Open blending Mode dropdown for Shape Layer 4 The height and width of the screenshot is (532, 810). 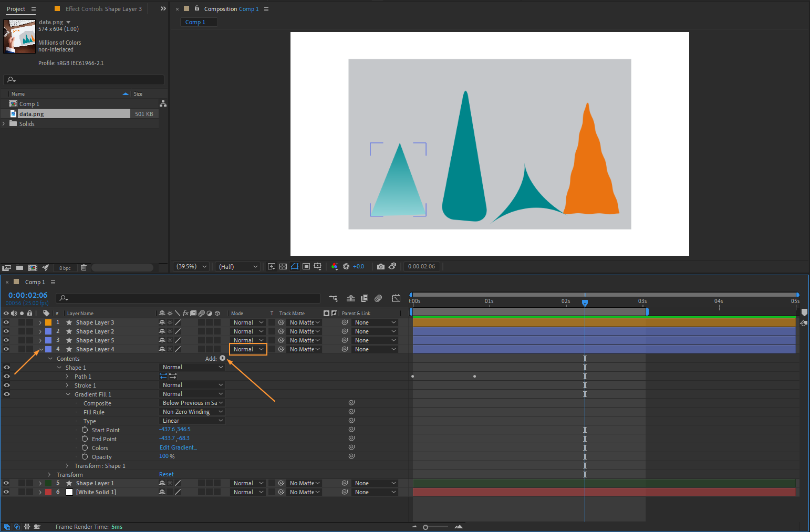[x=248, y=349]
